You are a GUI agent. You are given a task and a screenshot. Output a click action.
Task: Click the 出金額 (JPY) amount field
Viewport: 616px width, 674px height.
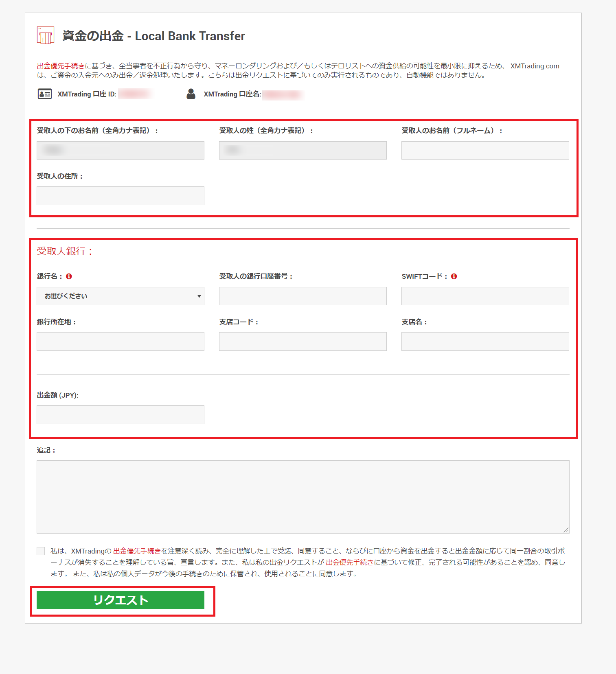121,415
